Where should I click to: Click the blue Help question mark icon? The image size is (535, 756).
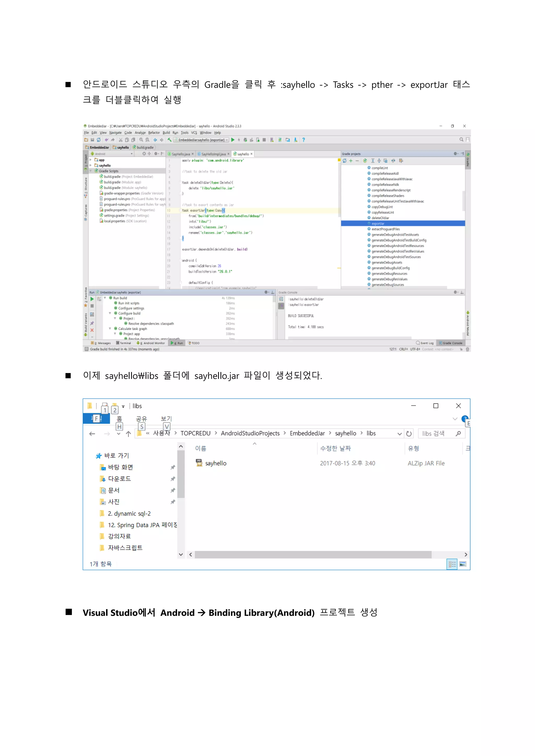tap(303, 140)
